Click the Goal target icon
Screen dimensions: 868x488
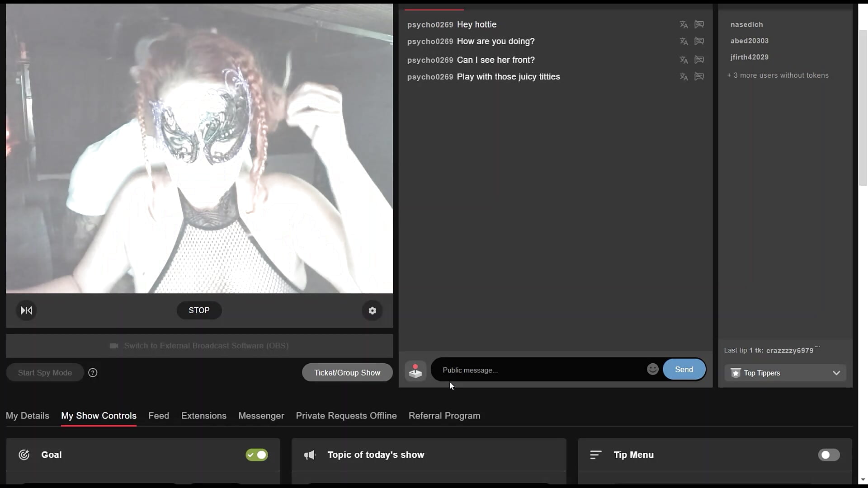pos(24,455)
